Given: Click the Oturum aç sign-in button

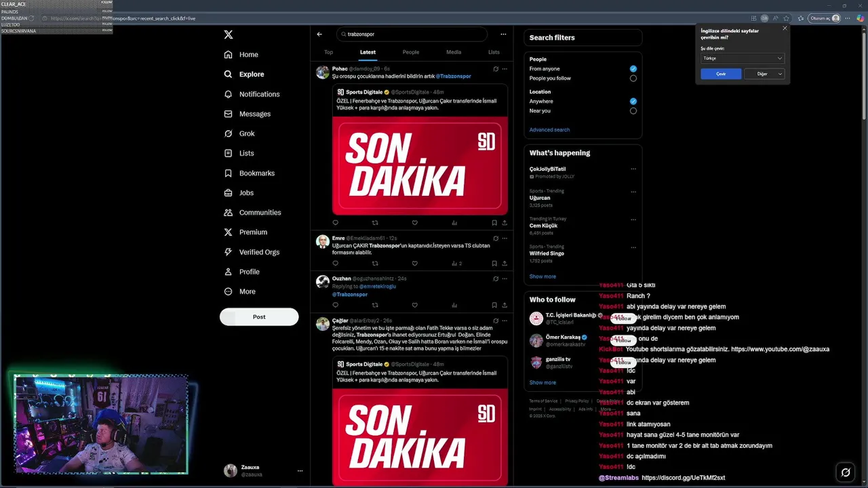Looking at the screenshot, I should (x=825, y=18).
